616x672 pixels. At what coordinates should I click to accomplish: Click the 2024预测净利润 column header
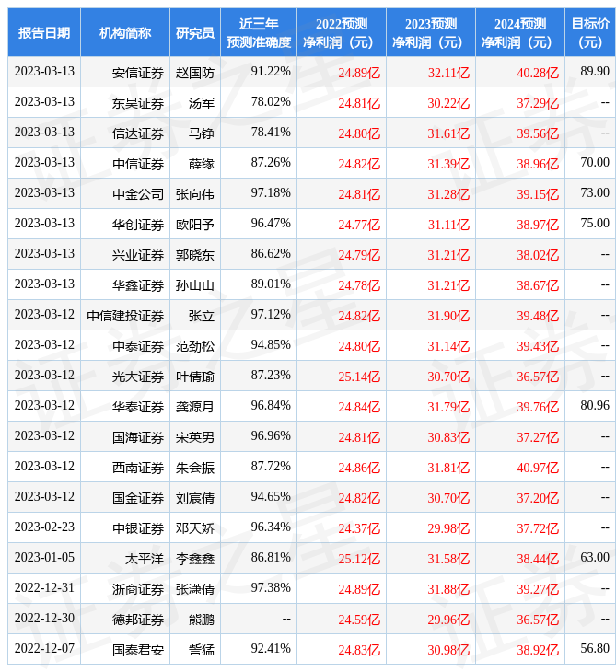pyautogui.click(x=520, y=32)
